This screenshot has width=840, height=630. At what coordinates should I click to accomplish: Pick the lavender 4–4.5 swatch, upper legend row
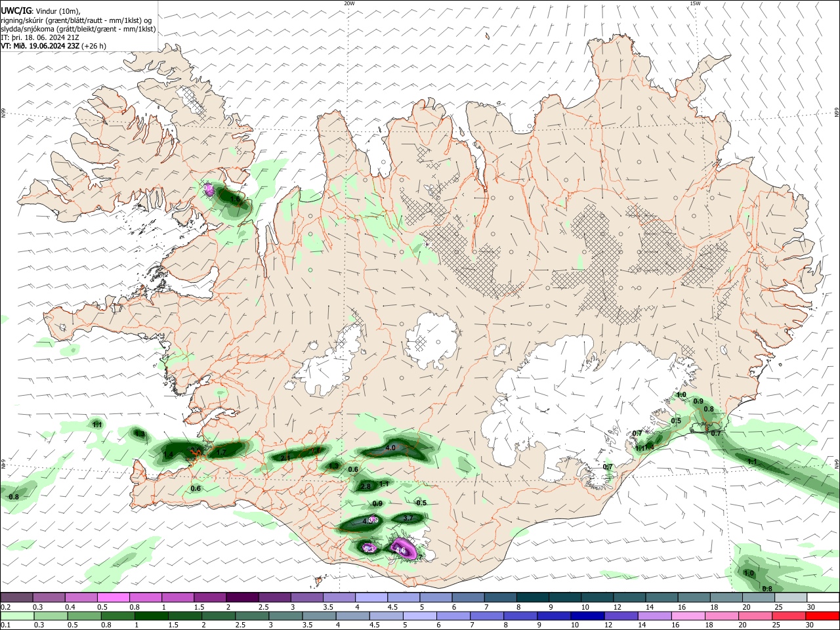click(x=370, y=598)
